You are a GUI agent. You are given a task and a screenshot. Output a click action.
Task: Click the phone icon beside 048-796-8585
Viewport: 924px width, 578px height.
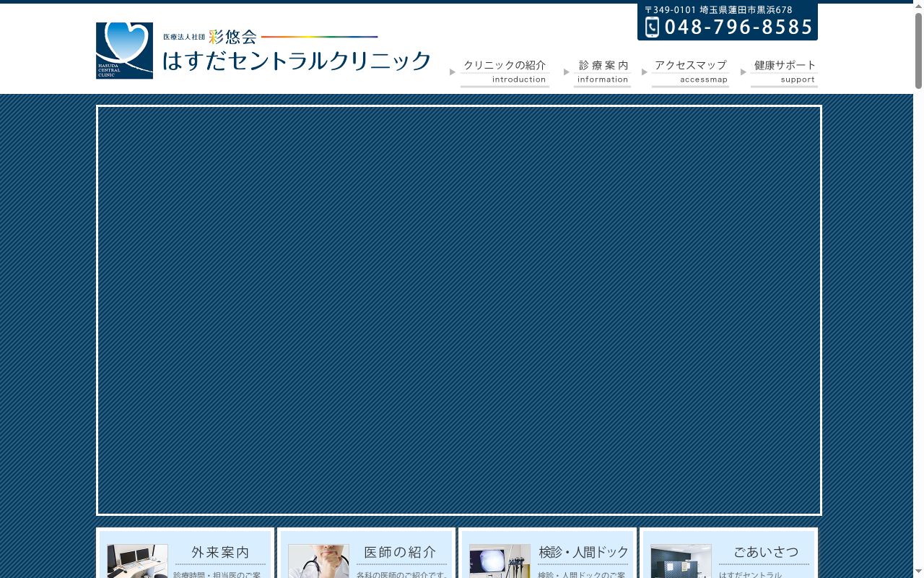pyautogui.click(x=652, y=27)
